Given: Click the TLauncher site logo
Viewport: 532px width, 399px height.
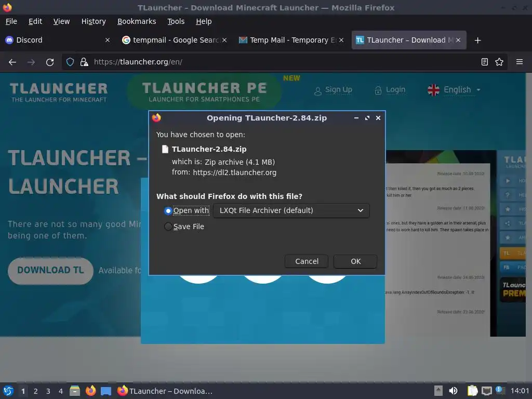Looking at the screenshot, I should 59,92.
